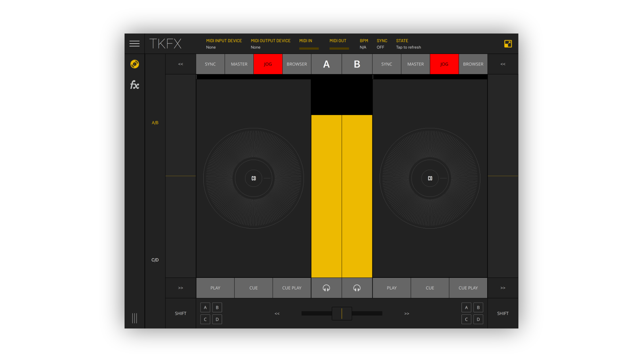The height and width of the screenshot is (362, 644).
Task: Open the MIDI INPUT DEVICE selector
Action: point(224,44)
